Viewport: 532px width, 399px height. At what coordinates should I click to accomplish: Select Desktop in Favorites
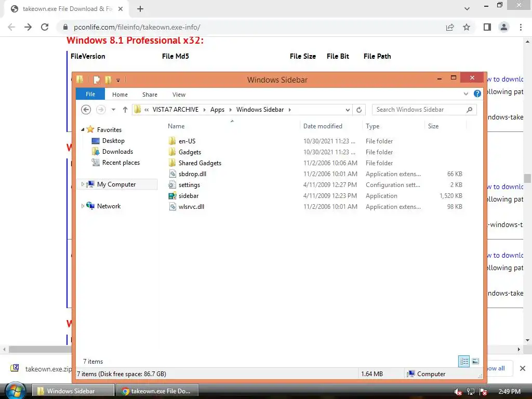click(x=113, y=140)
